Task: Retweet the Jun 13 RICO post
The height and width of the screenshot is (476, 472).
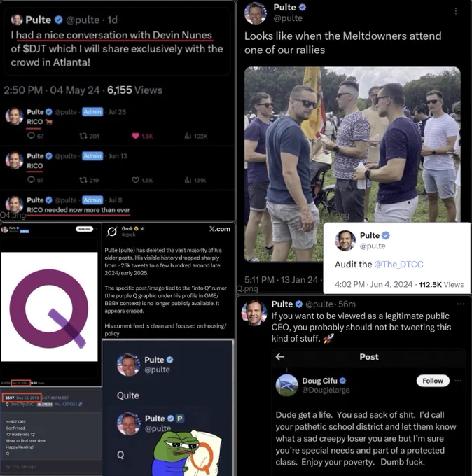Action: [x=83, y=180]
